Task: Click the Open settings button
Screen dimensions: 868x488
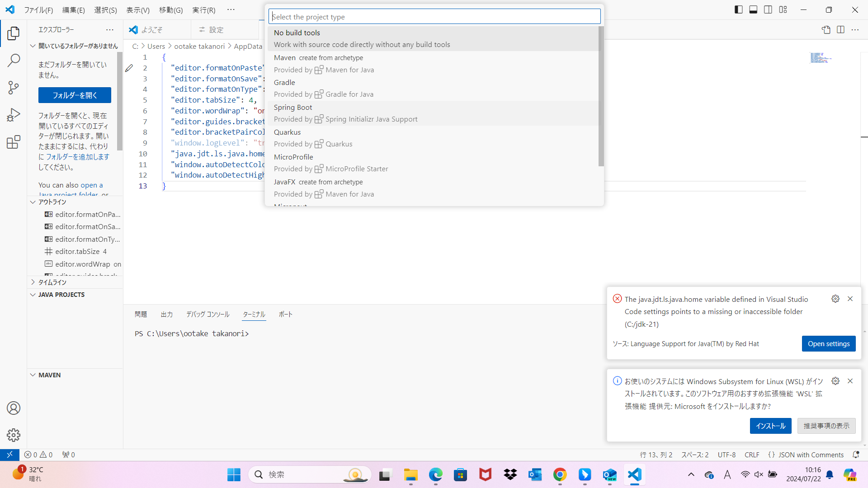Action: (x=829, y=343)
